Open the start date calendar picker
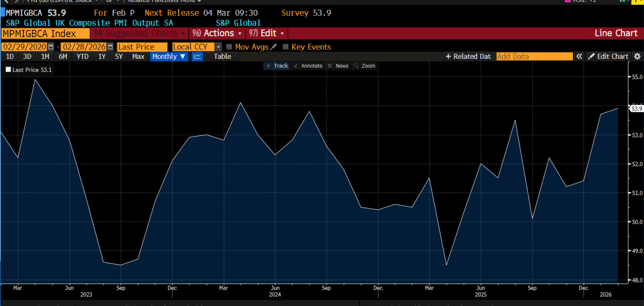 [x=51, y=47]
